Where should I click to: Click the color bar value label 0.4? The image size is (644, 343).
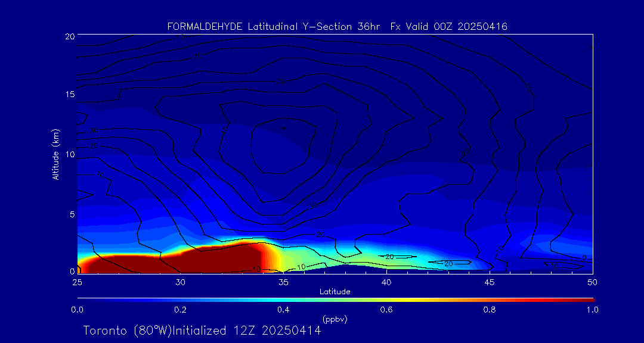[283, 310]
